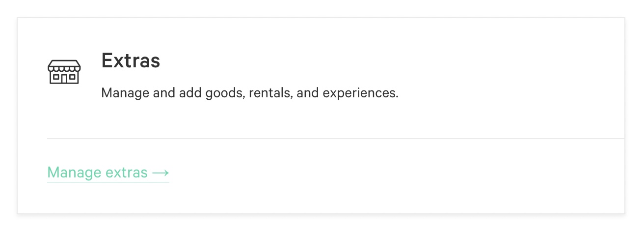Click the word "extras" in green link

click(127, 173)
